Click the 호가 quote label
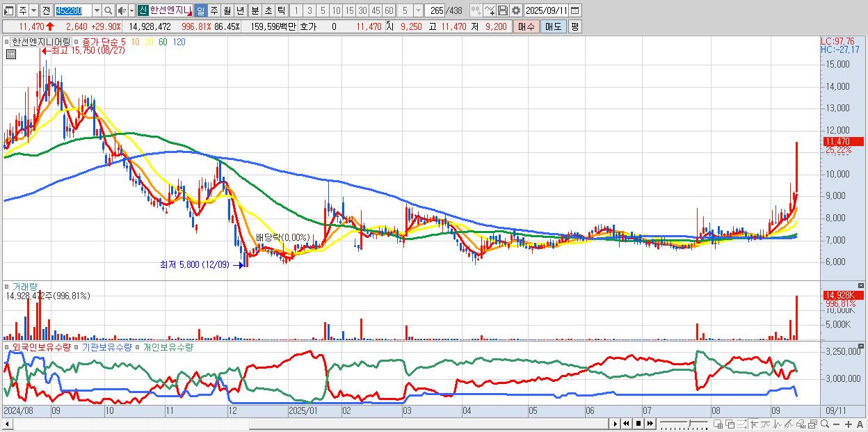Screen dimensions: 868x432 tap(307, 26)
